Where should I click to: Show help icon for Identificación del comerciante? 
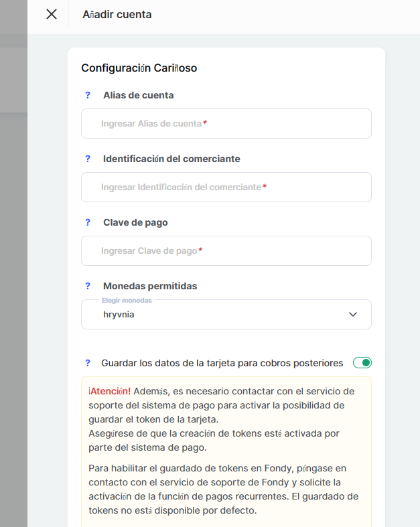(x=88, y=159)
